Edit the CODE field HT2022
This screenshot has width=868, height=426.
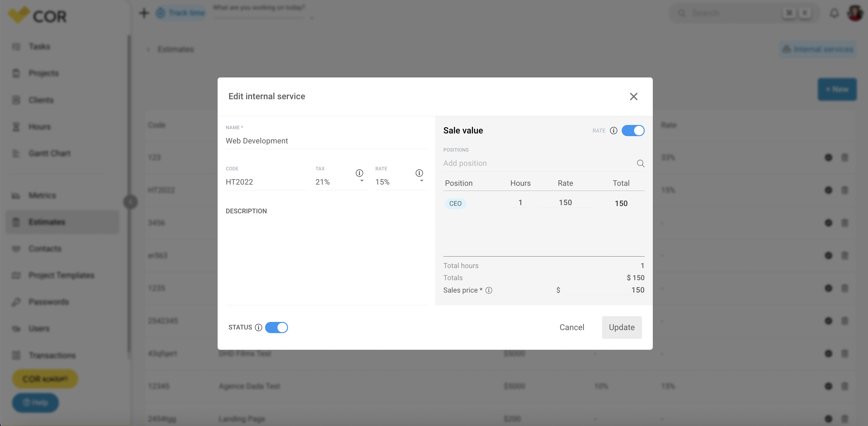(x=266, y=182)
